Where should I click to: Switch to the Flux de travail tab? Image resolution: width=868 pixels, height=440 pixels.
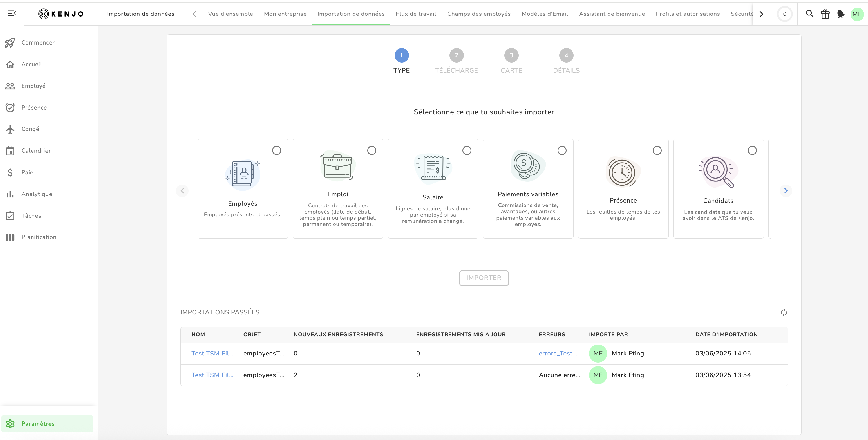click(416, 14)
